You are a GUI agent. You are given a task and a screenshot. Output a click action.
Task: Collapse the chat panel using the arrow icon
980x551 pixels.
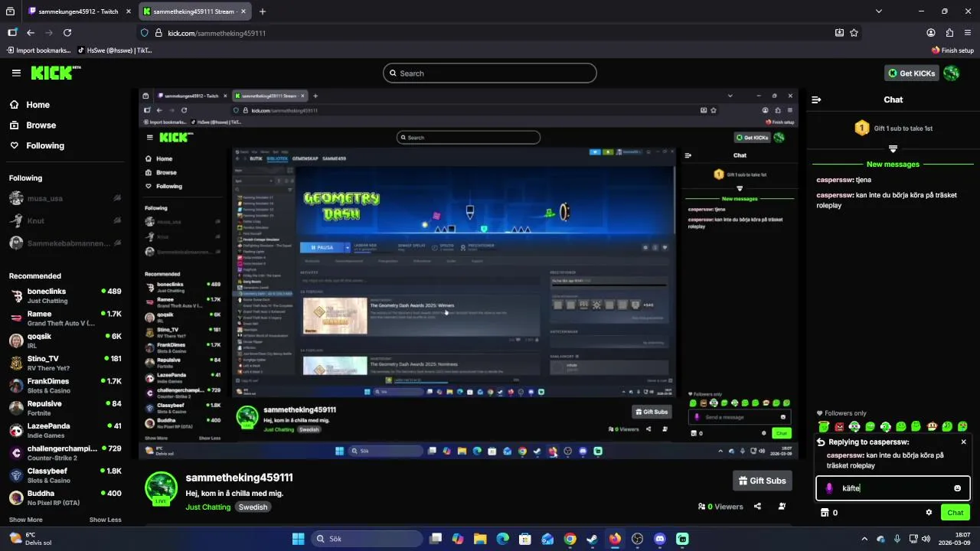(x=816, y=99)
